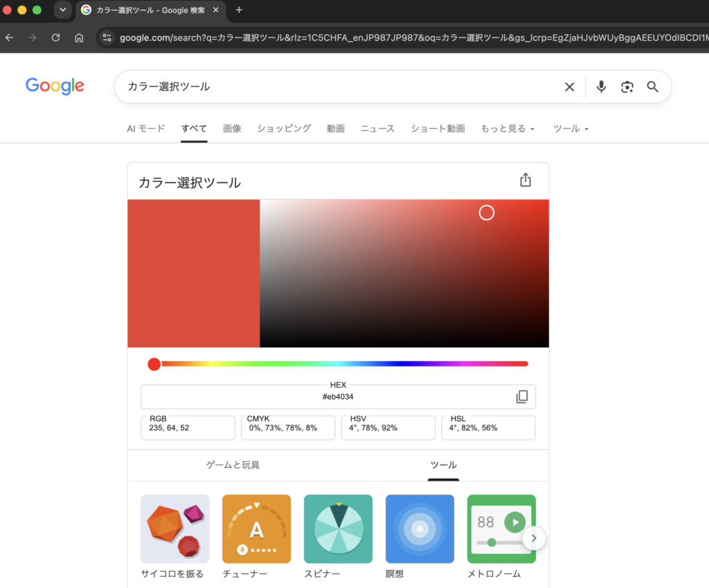The width and height of the screenshot is (709, 588).
Task: Copy the HEX value with the copy icon
Action: (522, 397)
